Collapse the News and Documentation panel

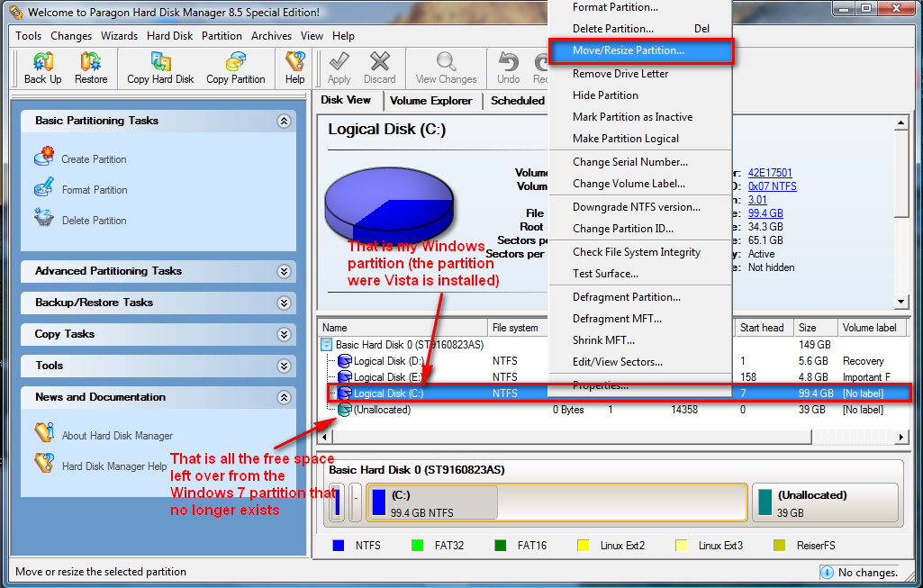click(284, 398)
